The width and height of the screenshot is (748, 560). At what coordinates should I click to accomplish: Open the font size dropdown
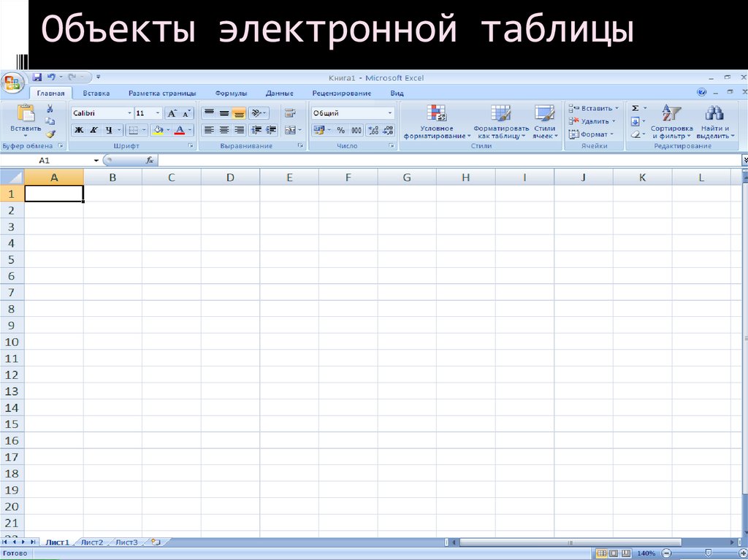[157, 113]
